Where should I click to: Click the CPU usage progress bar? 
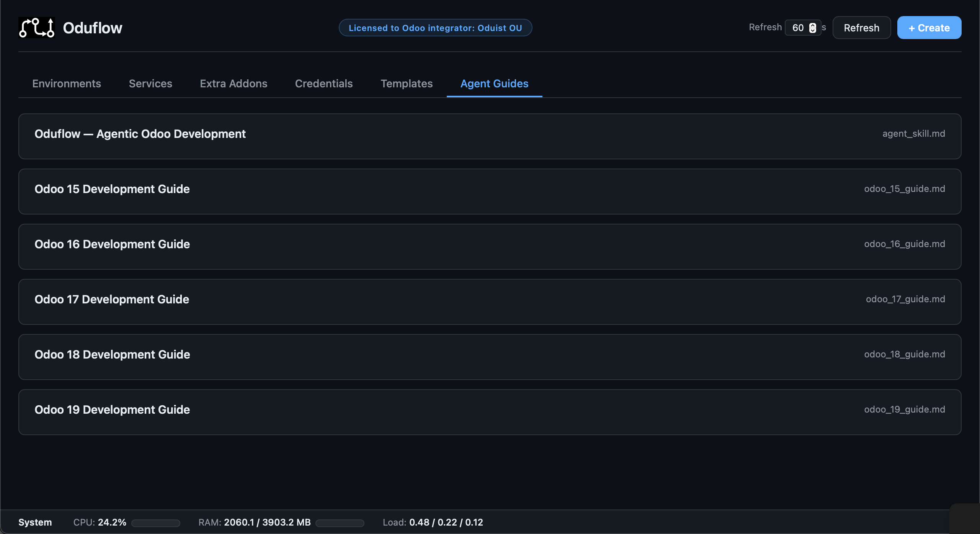[156, 523]
